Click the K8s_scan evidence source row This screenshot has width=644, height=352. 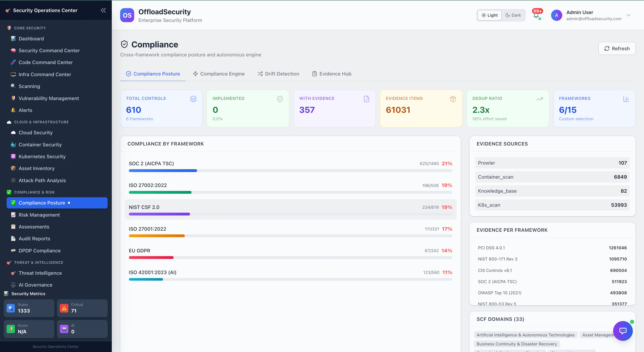point(552,205)
